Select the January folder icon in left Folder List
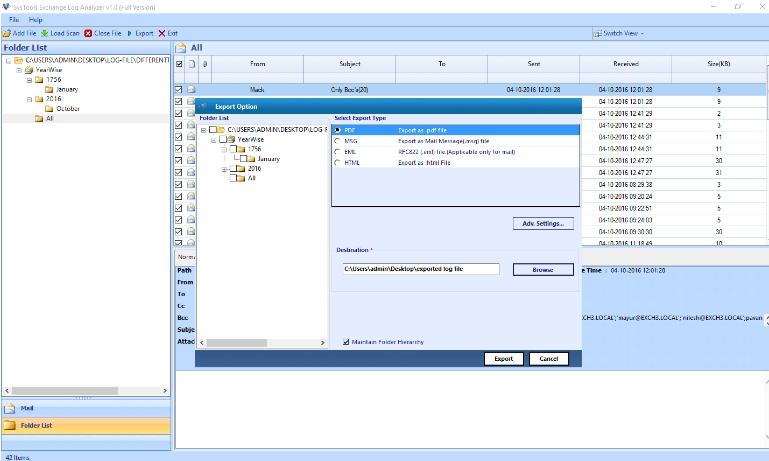Viewport: 769px width, 461px height. [49, 89]
